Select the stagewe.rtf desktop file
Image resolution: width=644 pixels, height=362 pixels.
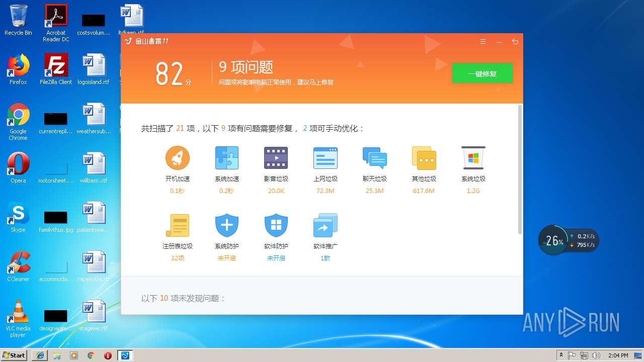tap(94, 315)
